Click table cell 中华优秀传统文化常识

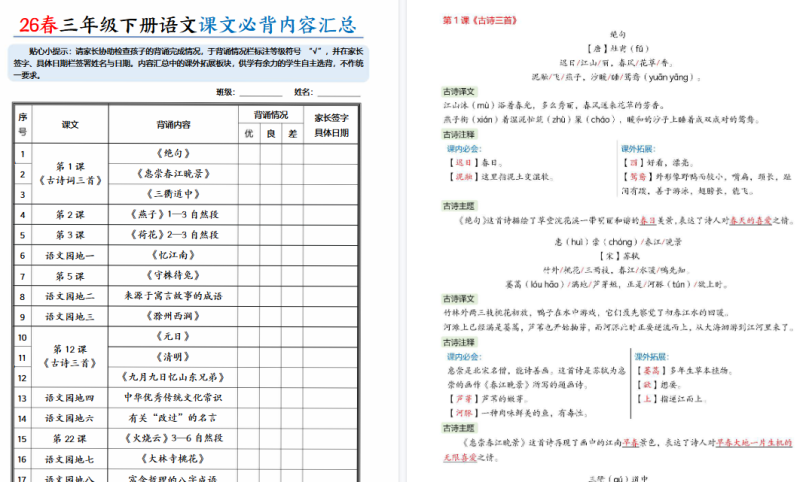coord(173,398)
